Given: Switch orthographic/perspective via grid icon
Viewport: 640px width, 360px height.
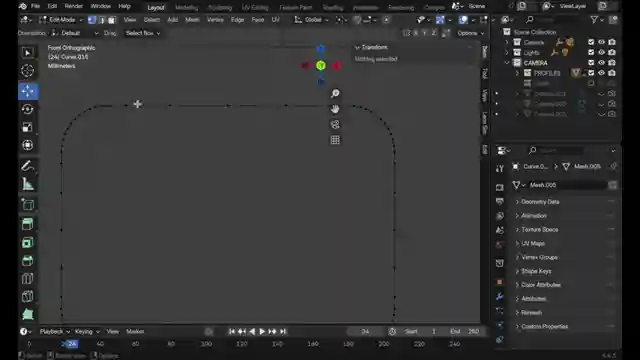Looking at the screenshot, I should (335, 140).
